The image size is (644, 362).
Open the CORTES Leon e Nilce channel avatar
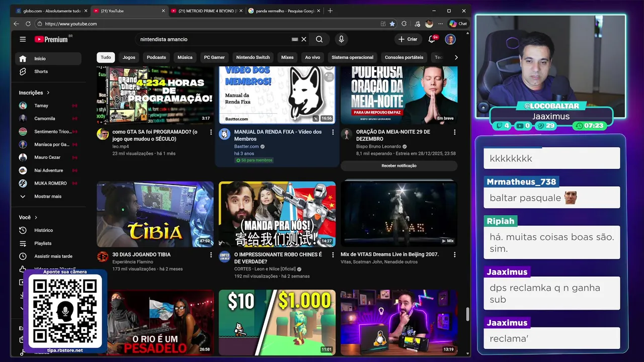[x=224, y=257]
